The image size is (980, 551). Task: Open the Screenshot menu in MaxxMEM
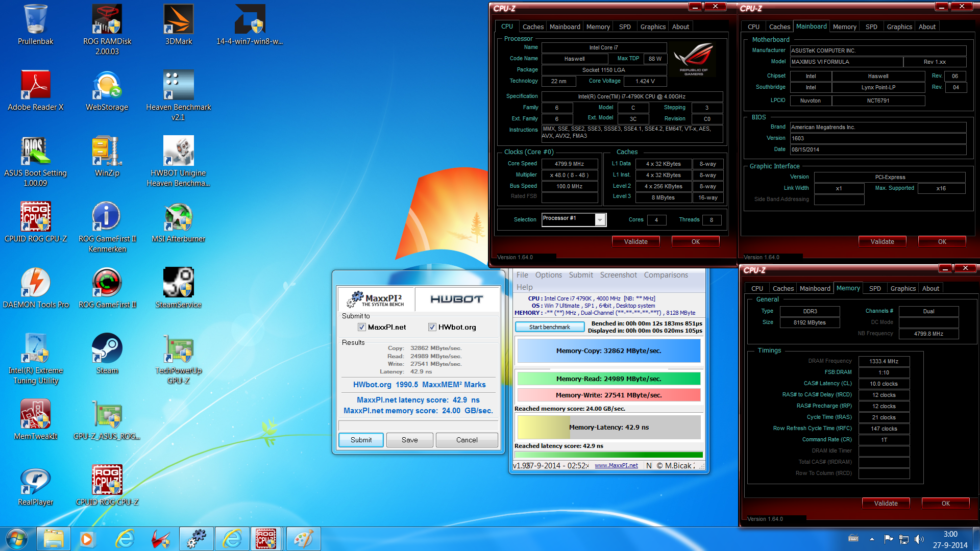click(618, 275)
